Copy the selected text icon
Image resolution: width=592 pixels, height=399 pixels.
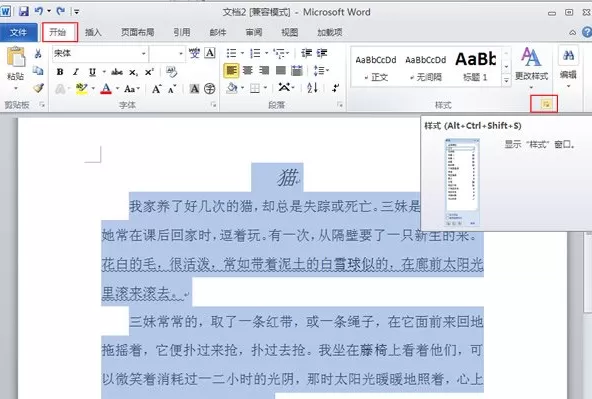[x=38, y=71]
